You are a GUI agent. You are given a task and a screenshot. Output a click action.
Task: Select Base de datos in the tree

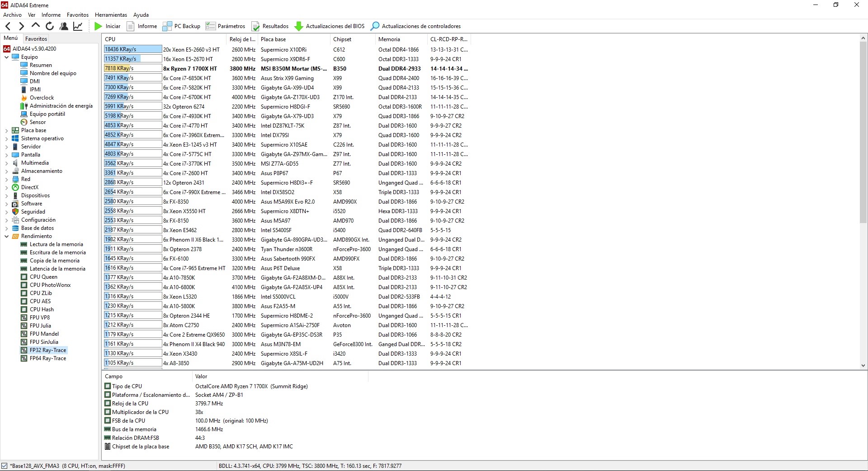pyautogui.click(x=37, y=228)
